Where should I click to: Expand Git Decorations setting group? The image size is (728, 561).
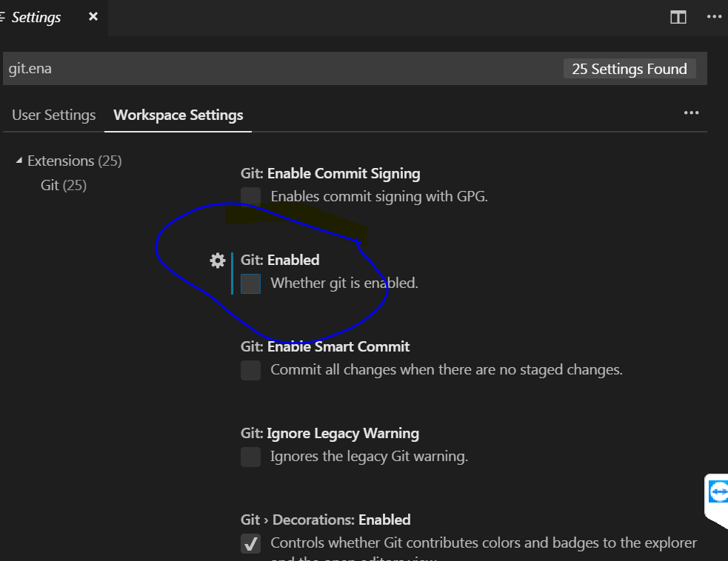(x=324, y=520)
